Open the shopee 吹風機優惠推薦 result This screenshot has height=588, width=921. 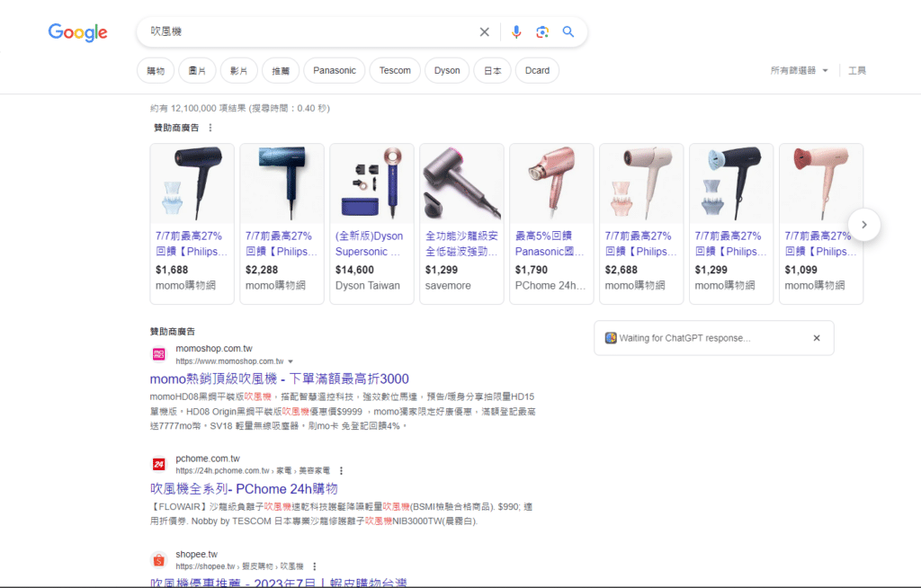[x=279, y=583]
